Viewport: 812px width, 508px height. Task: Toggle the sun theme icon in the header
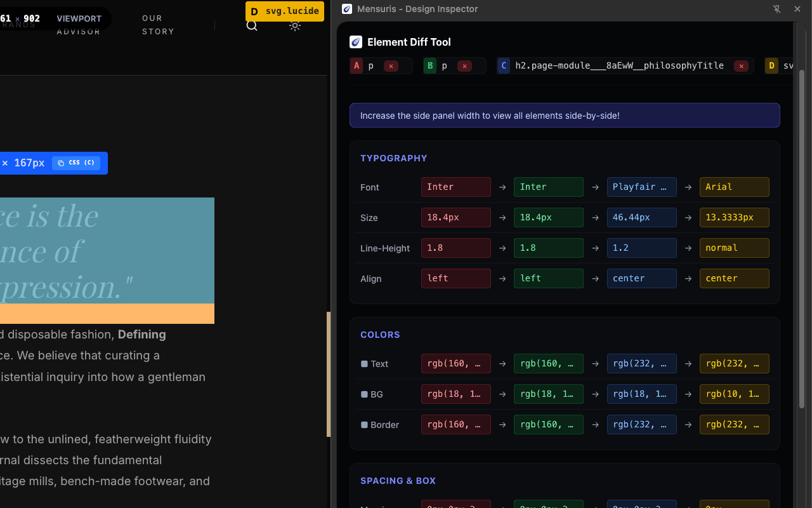pos(295,25)
